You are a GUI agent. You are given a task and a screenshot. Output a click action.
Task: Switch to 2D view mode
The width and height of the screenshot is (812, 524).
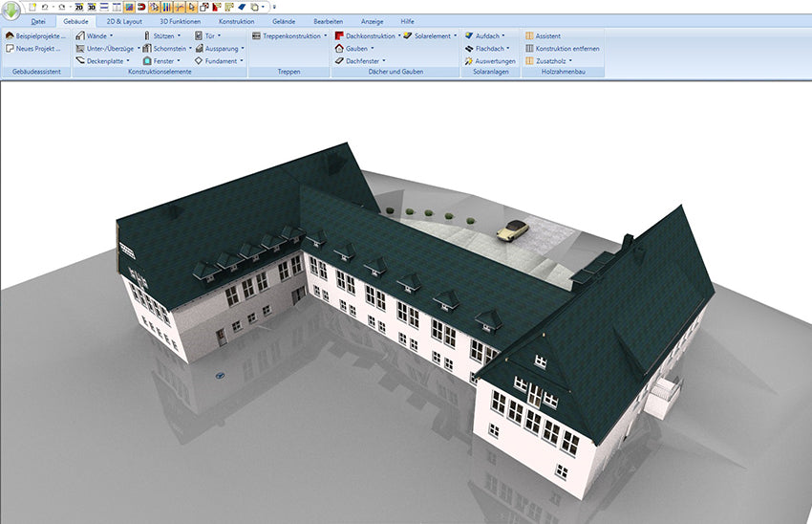click(x=79, y=7)
